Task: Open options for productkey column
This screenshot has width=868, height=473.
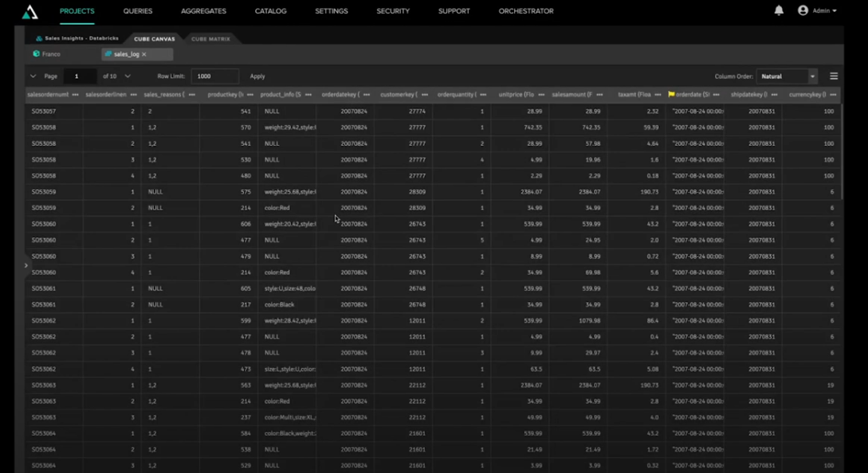Action: tap(250, 95)
